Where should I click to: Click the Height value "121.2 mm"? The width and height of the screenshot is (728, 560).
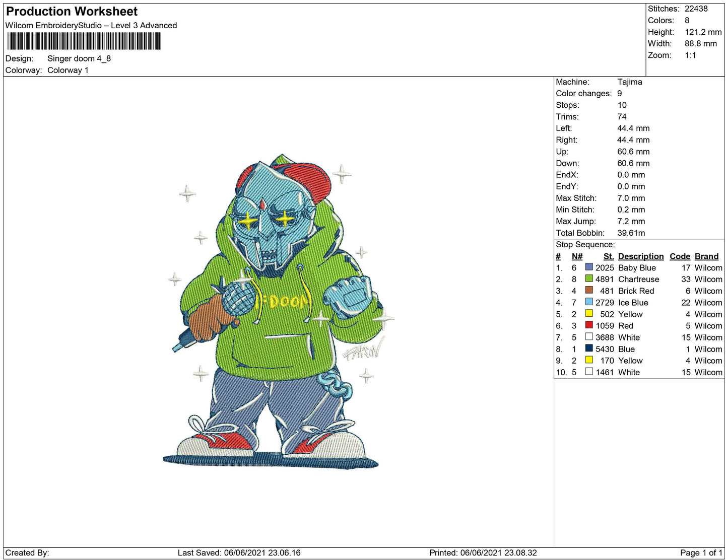coord(703,32)
